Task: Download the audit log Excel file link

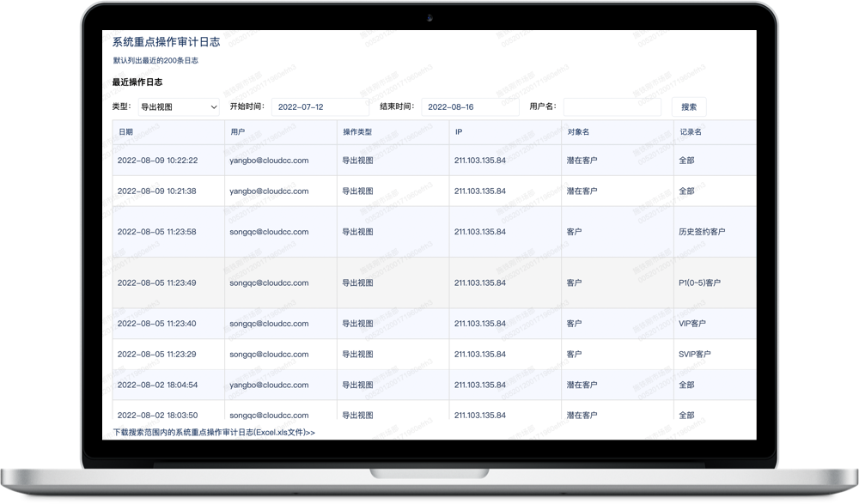Action: (x=214, y=433)
